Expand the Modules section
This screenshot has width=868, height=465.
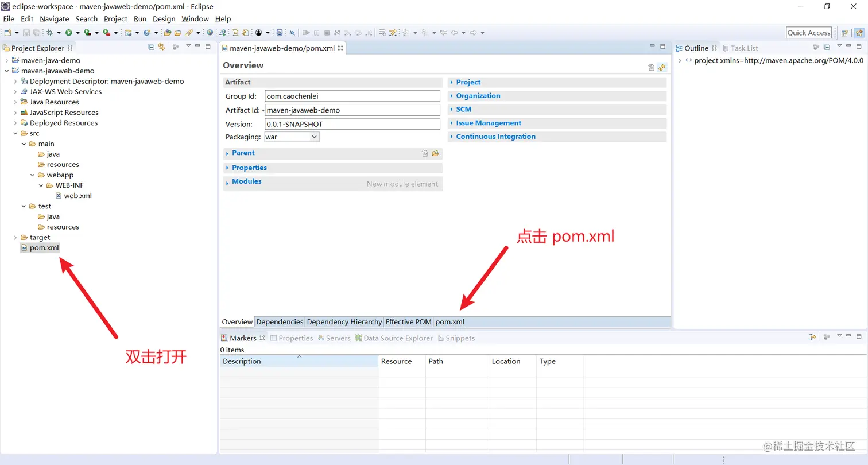point(227,183)
